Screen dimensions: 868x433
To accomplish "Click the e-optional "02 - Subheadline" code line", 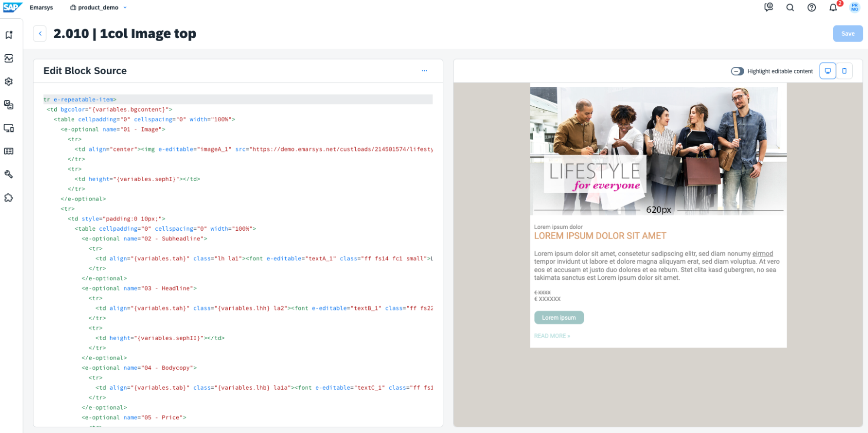I will 144,238.
